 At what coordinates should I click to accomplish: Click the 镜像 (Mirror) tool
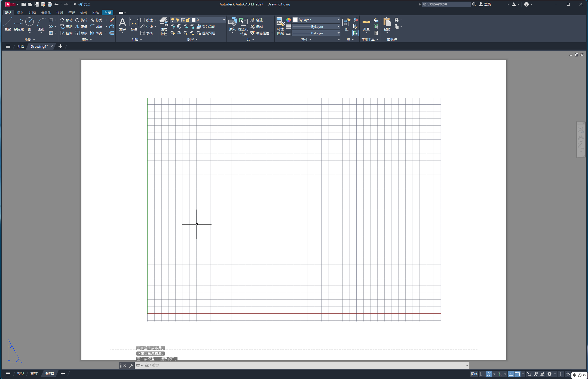click(x=81, y=26)
